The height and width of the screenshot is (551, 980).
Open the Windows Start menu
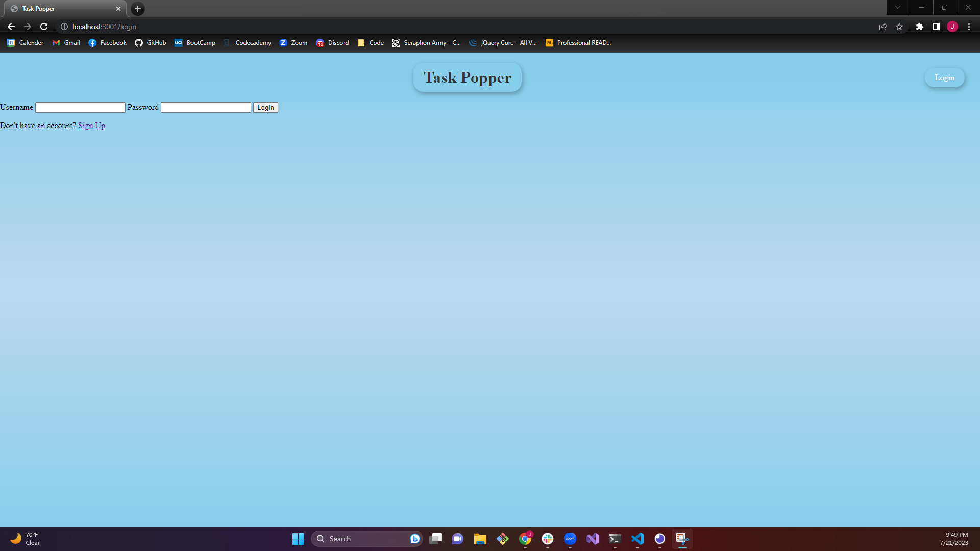point(298,539)
